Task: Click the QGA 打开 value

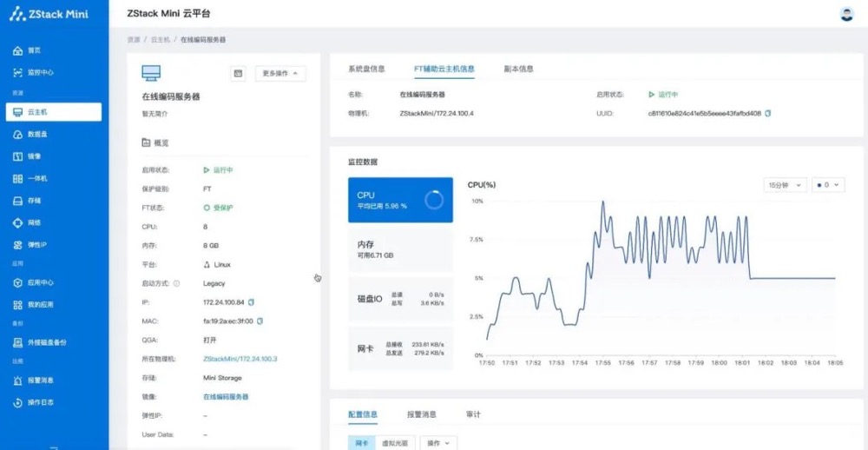Action: pos(210,340)
